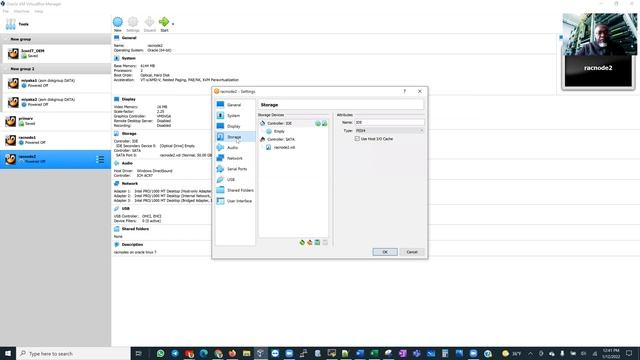Open Task View from the taskbar
Screen dimensions: 640x360
tap(139, 353)
